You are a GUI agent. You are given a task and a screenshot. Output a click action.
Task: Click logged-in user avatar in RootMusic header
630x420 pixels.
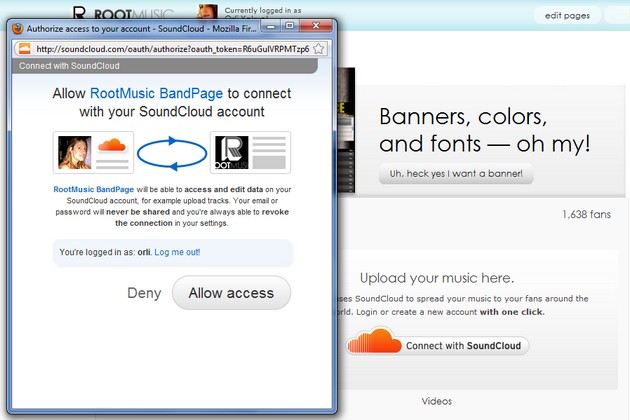[x=207, y=11]
